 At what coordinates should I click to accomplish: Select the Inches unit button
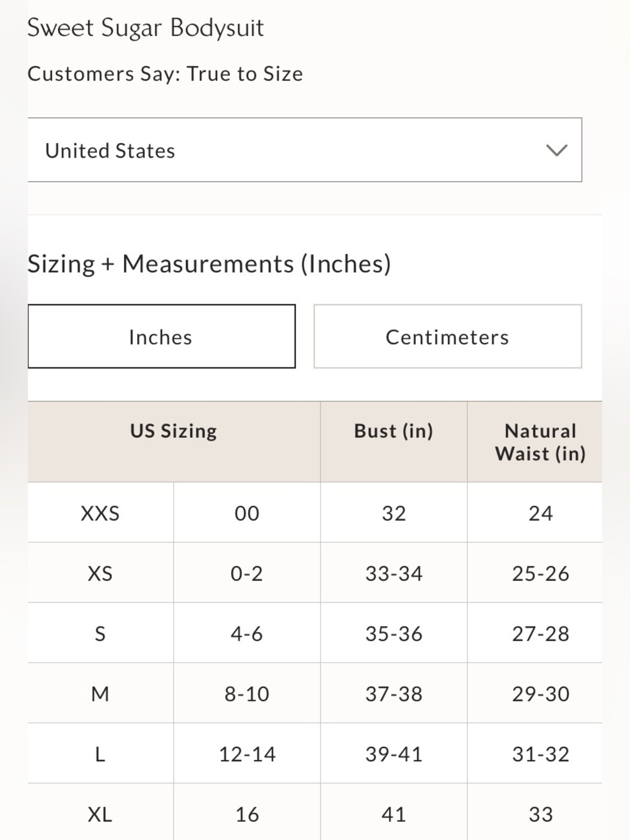[161, 337]
